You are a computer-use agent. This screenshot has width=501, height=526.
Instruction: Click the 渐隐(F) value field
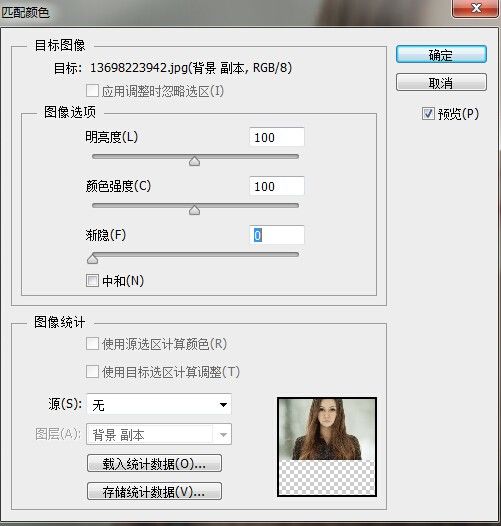click(277, 235)
